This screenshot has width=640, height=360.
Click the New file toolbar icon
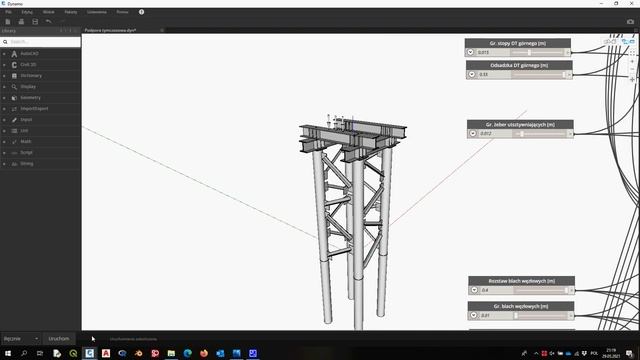[8, 22]
